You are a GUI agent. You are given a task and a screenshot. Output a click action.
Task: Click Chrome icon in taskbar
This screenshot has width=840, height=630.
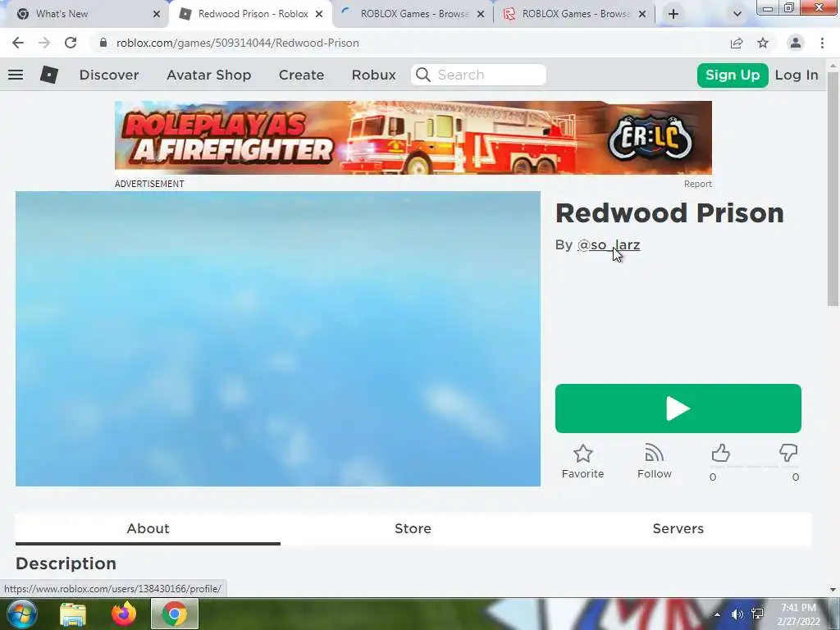[x=175, y=614]
